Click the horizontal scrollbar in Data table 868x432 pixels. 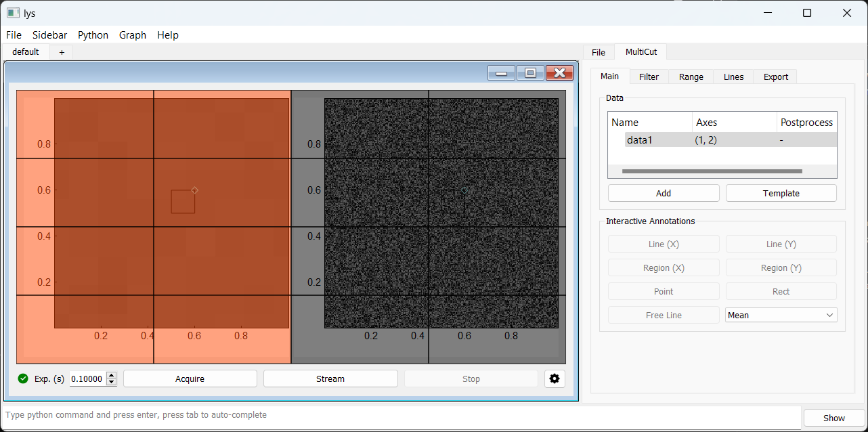[x=711, y=171]
